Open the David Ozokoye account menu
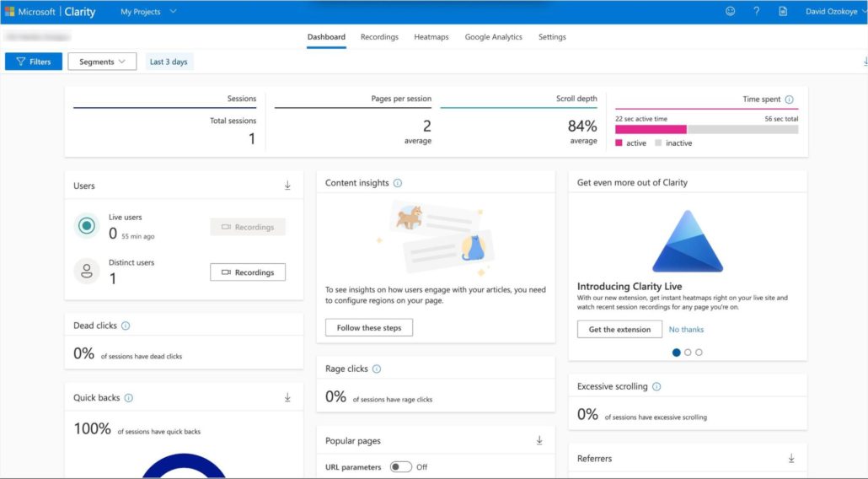The image size is (868, 479). [x=835, y=12]
